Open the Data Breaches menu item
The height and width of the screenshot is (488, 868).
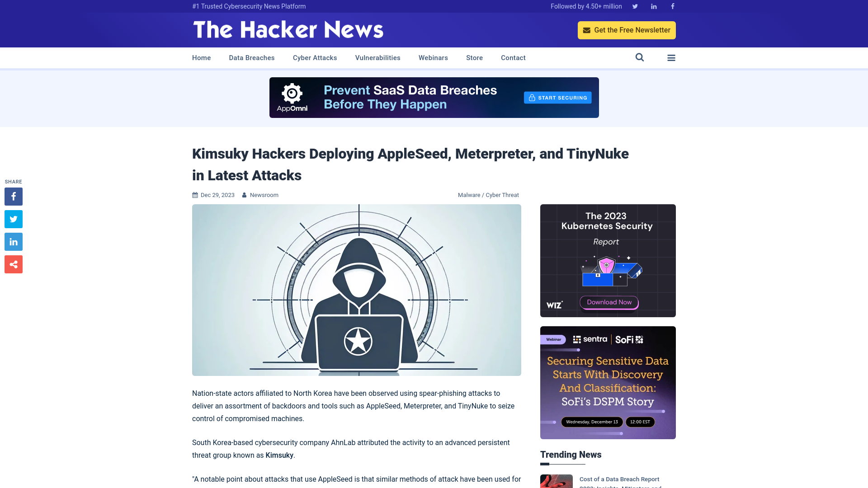click(x=251, y=57)
